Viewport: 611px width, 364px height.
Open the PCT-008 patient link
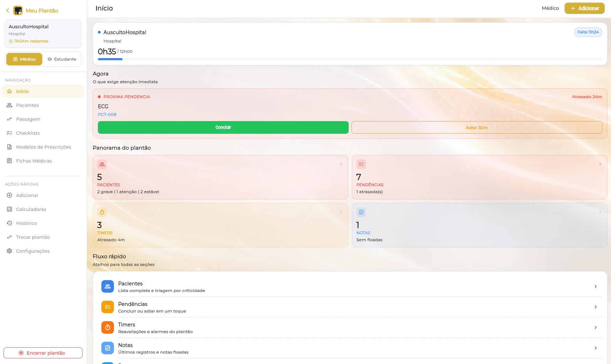107,114
